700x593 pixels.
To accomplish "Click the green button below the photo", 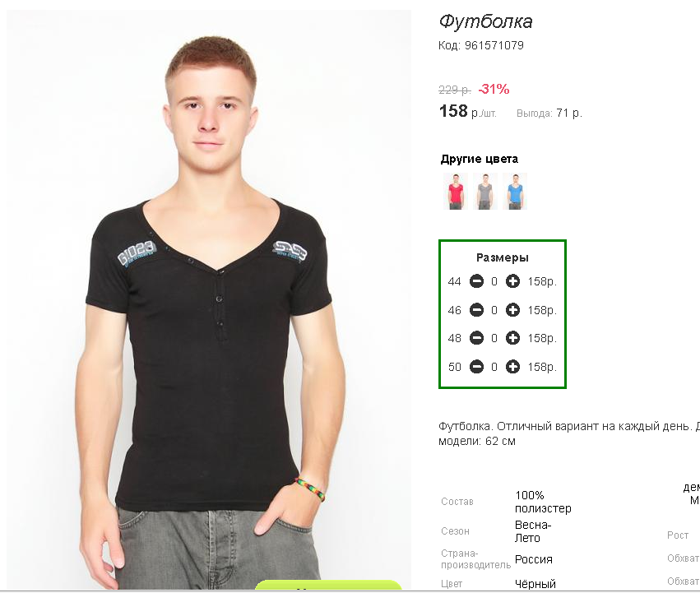I will point(328,585).
